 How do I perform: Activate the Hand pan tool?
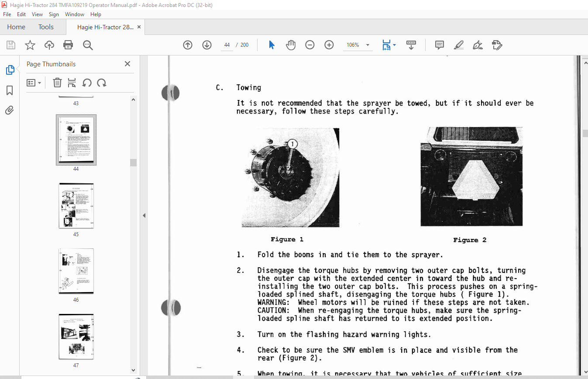[x=291, y=45]
